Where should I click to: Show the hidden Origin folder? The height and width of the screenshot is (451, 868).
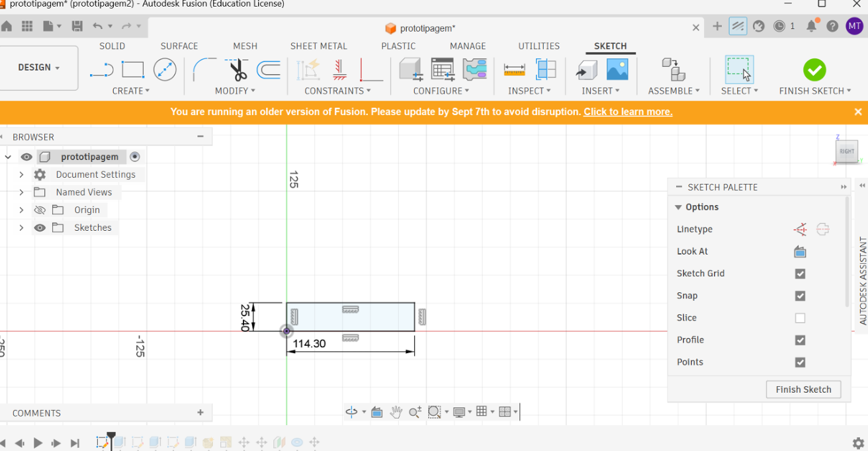pyautogui.click(x=40, y=210)
